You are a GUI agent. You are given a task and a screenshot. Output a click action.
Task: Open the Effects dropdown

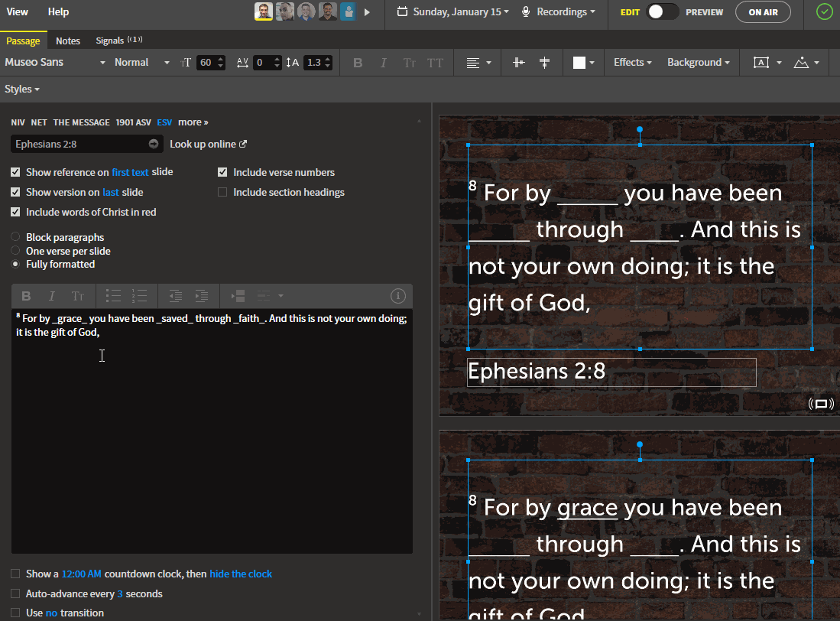[633, 62]
